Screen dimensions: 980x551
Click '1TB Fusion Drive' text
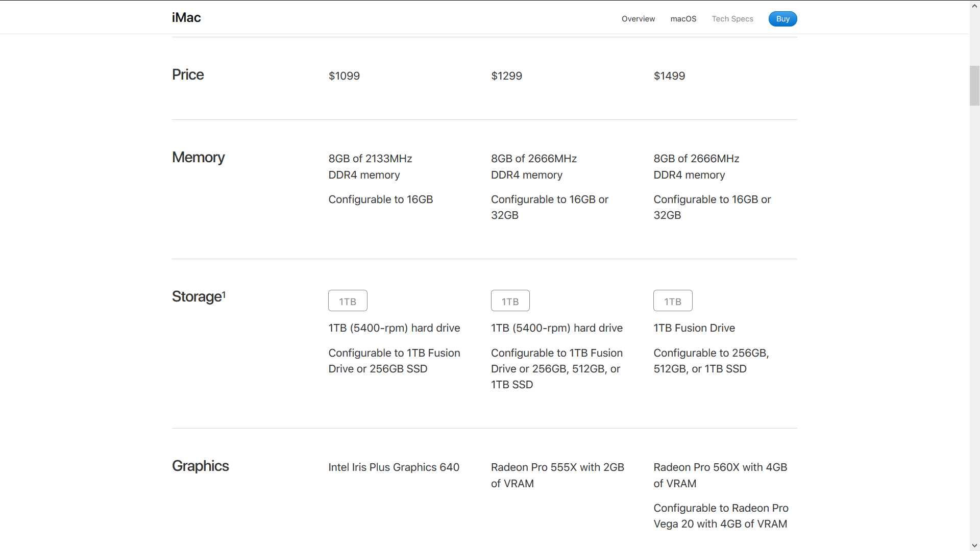[694, 328]
